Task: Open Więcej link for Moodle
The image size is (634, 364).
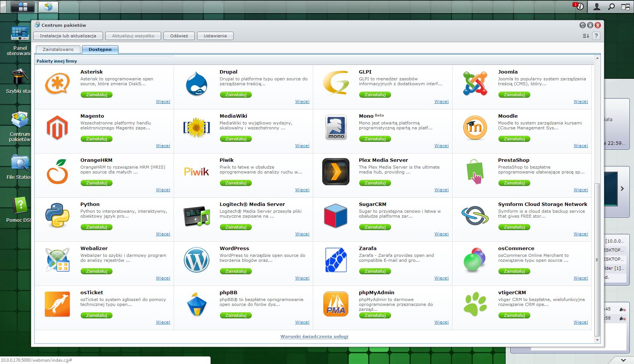Action: [x=581, y=146]
